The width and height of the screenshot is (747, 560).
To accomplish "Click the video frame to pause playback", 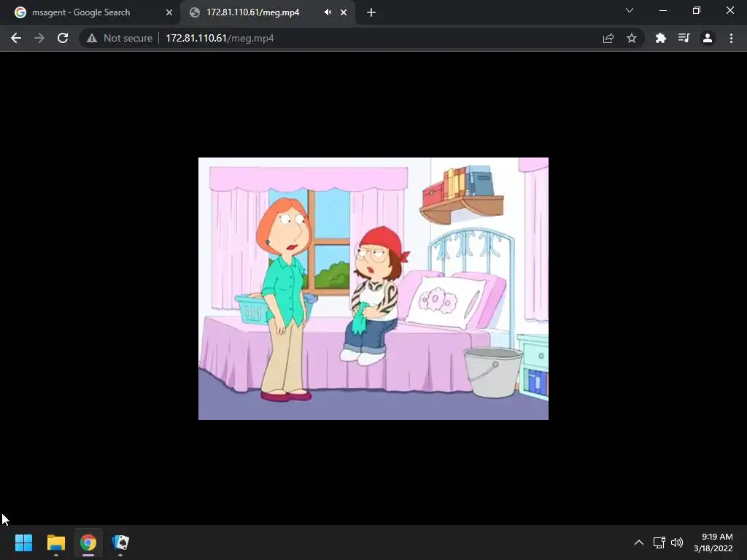I will click(x=373, y=289).
